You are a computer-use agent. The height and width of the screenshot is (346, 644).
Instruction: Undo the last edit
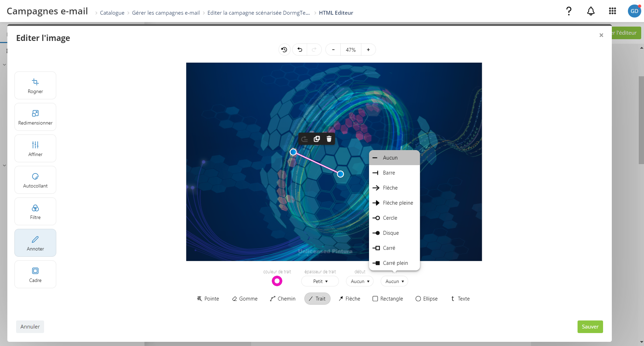[x=300, y=50]
